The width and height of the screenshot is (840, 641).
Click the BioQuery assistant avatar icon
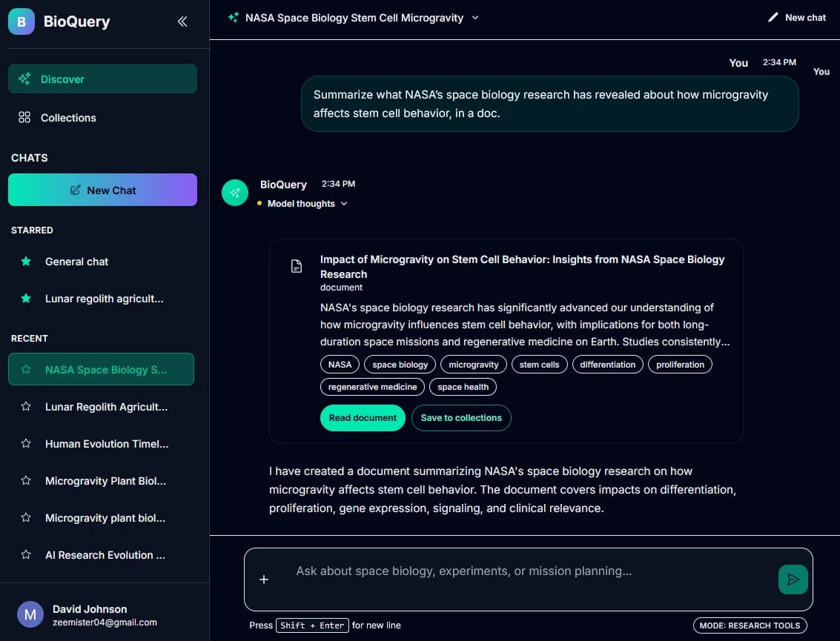point(235,193)
